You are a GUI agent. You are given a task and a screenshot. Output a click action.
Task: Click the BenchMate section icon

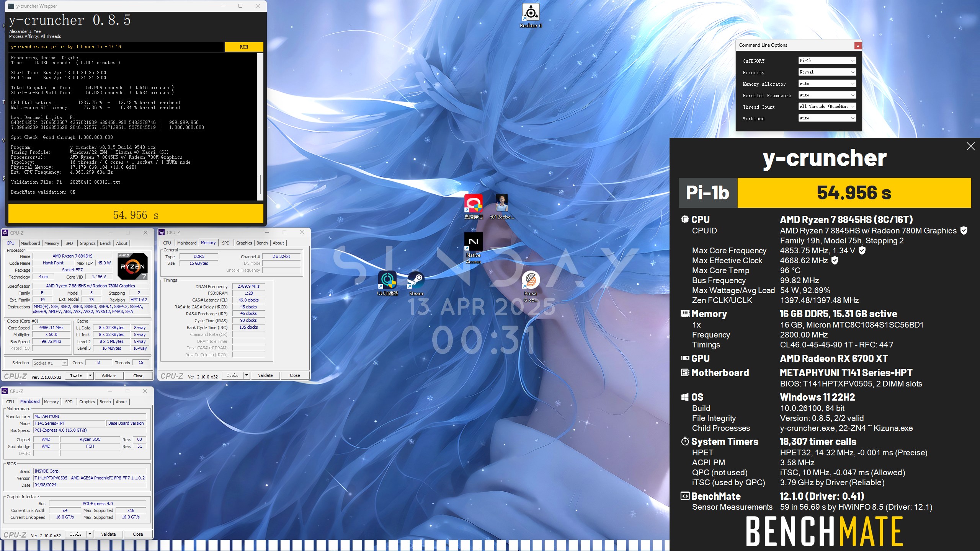coord(685,496)
